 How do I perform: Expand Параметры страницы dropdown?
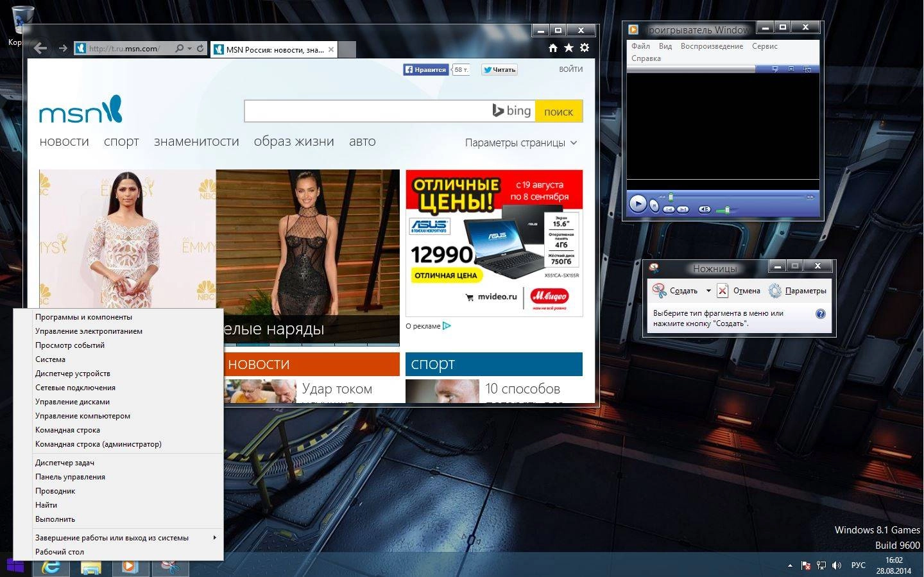521,142
